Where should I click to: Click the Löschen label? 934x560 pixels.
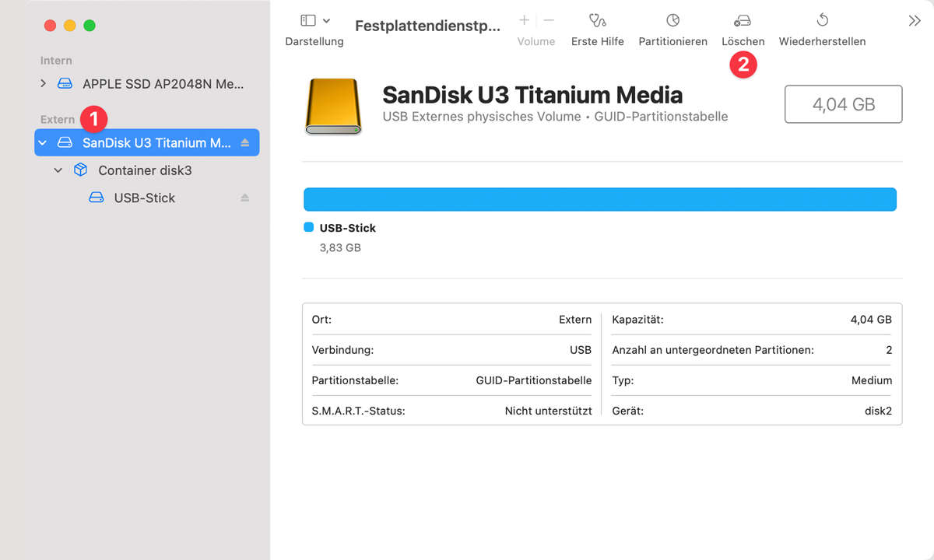743,41
